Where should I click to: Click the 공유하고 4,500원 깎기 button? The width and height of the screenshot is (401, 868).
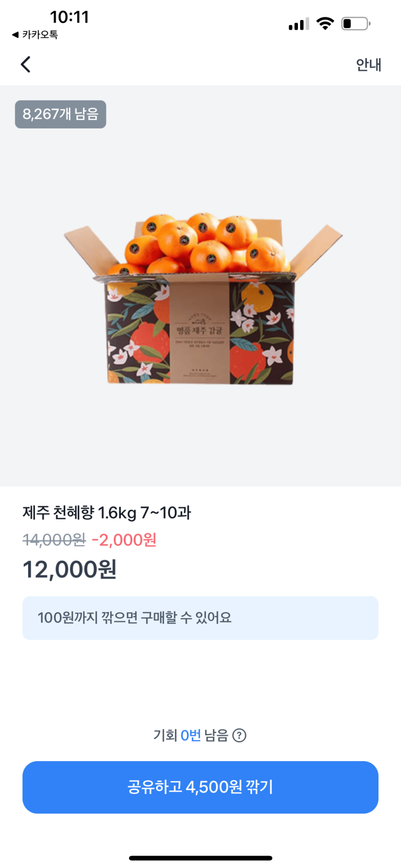coord(200,787)
